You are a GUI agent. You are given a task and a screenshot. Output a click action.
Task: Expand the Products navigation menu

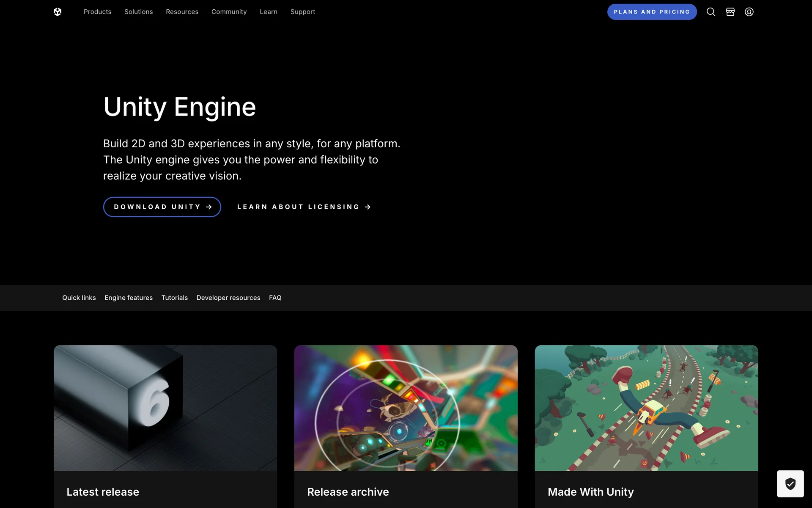pyautogui.click(x=97, y=12)
